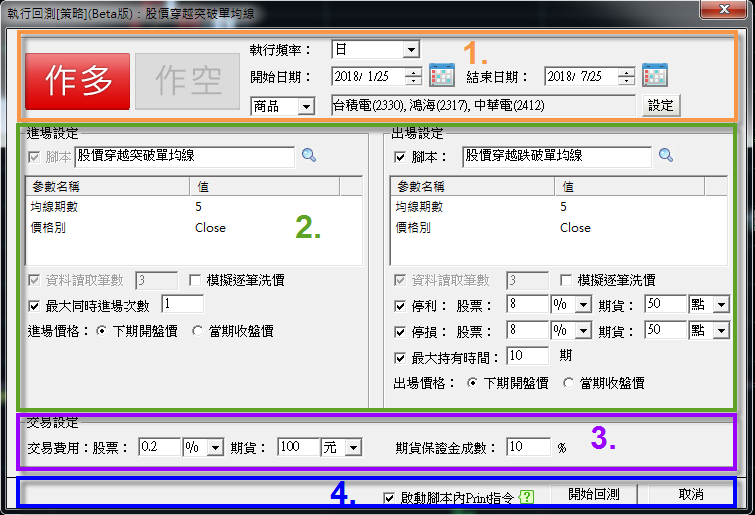Screen dimensions: 755x515
Task: Click the 設定 button beside product list
Action: click(x=661, y=105)
